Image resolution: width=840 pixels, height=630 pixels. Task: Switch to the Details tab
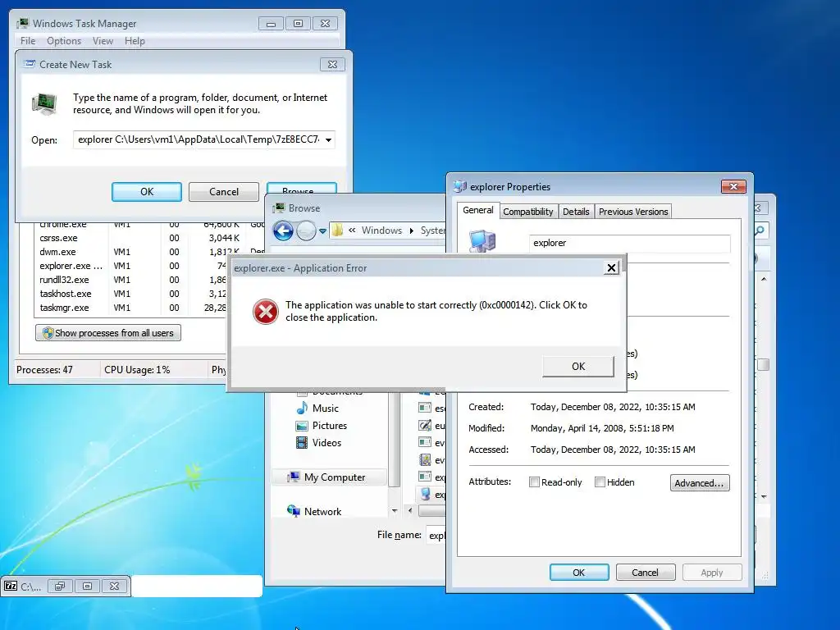[576, 212]
